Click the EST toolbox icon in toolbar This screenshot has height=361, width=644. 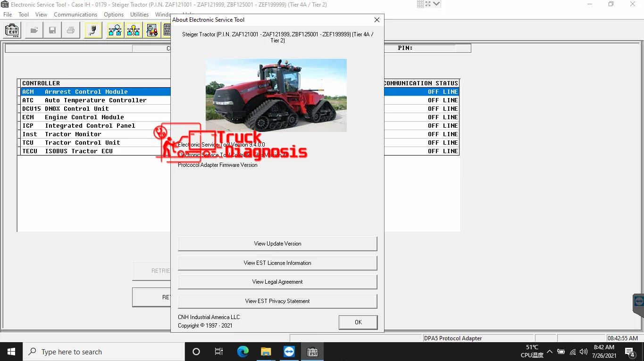click(x=12, y=31)
